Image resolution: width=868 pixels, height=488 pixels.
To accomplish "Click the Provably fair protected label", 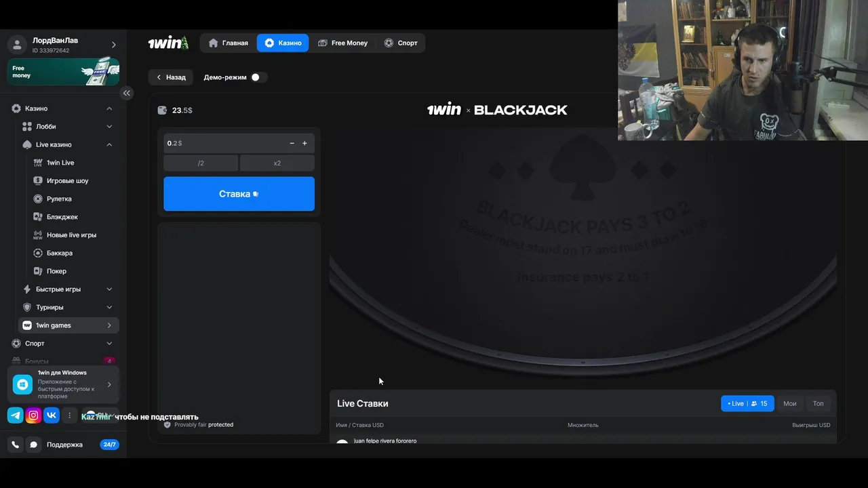I will (203, 425).
